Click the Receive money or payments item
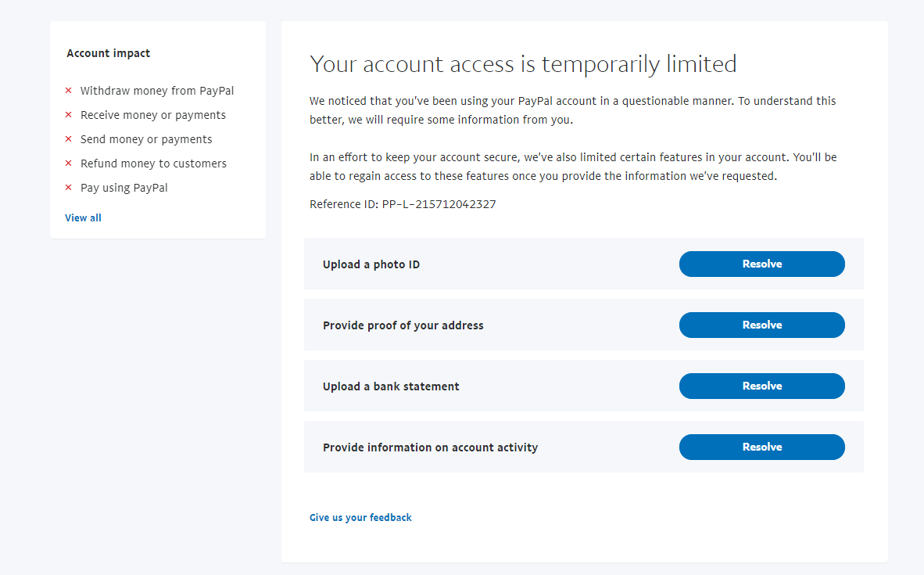 pyautogui.click(x=153, y=115)
